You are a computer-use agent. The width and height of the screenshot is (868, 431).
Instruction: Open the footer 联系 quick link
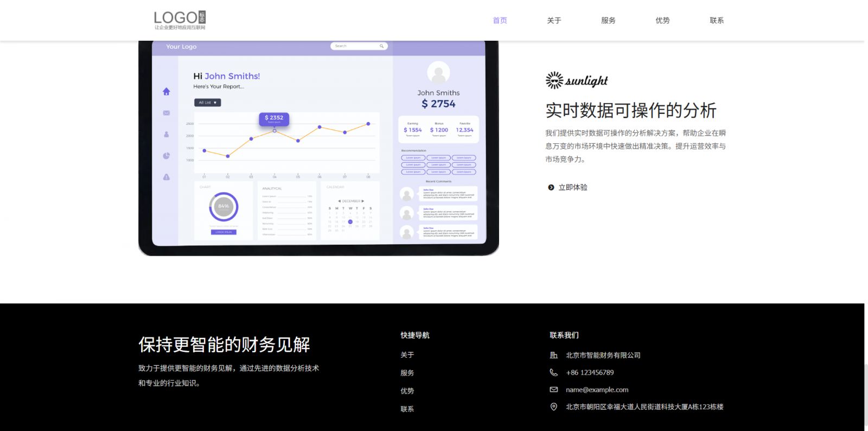(407, 409)
